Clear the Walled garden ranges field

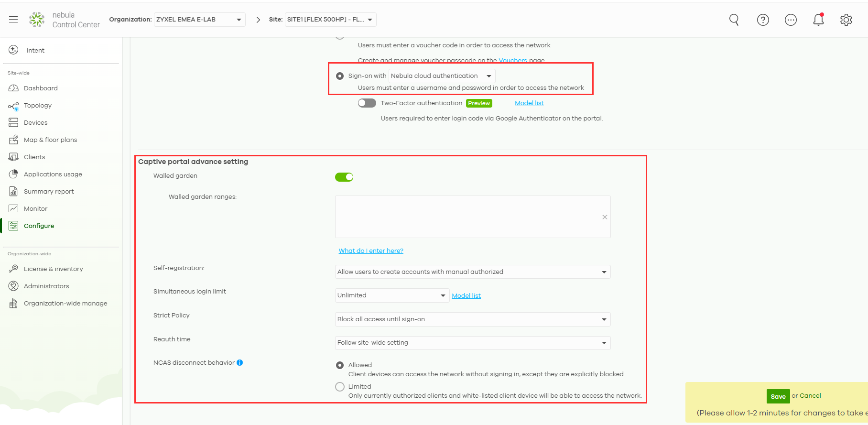[605, 217]
